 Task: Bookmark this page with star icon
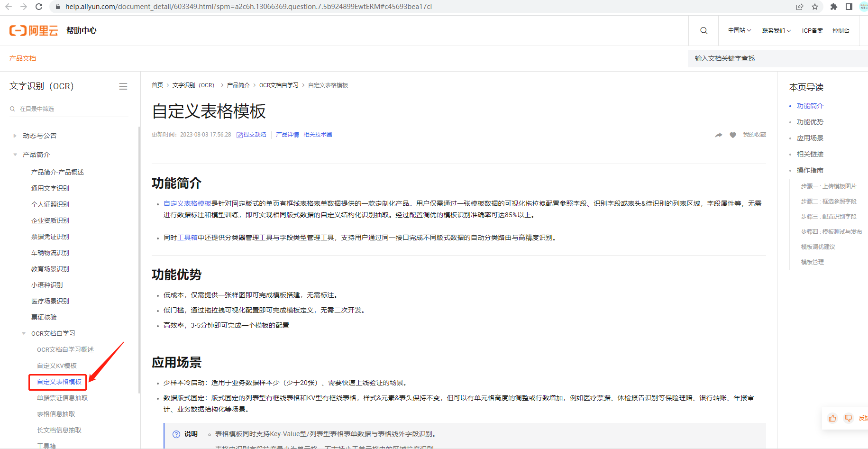tap(815, 7)
